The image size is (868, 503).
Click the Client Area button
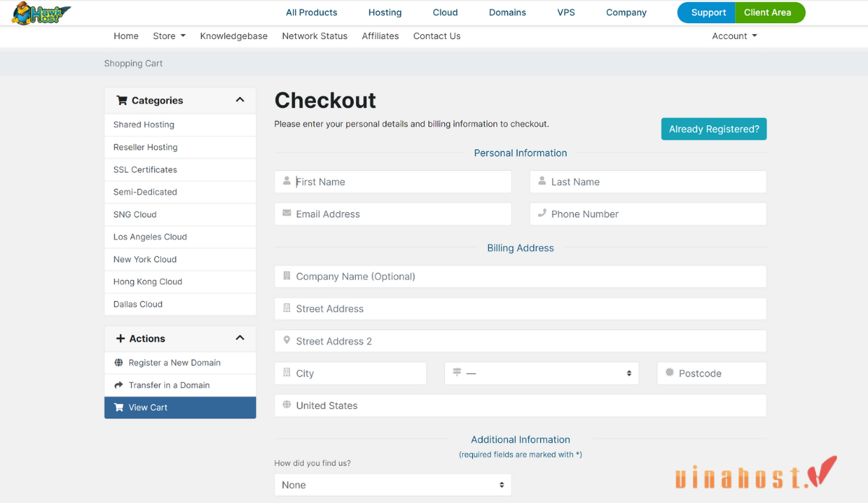[x=769, y=12]
